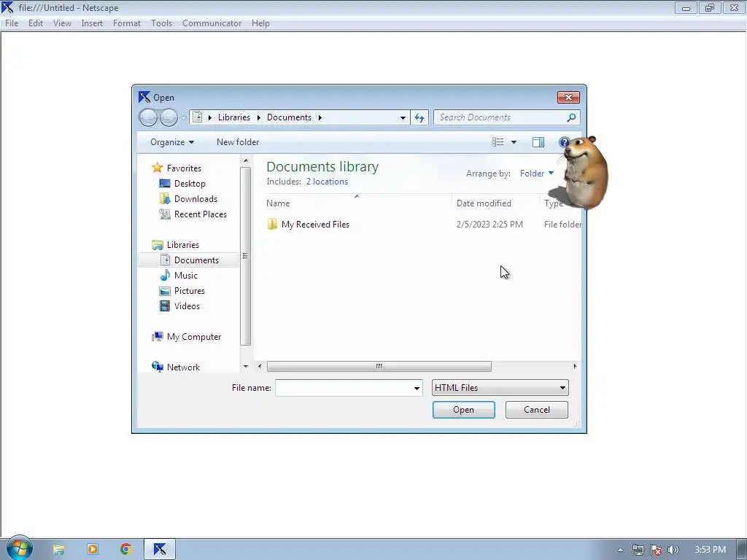
Task: Expand arrow after Documents in breadcrumb
Action: (320, 117)
